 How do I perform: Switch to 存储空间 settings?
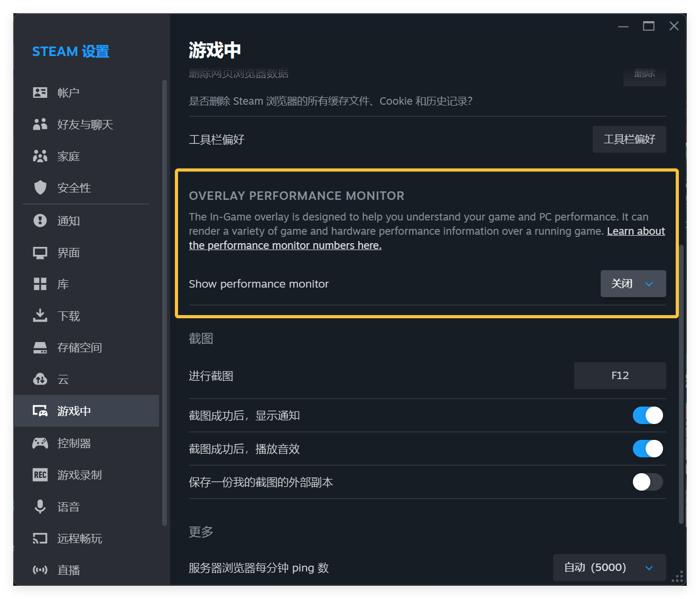point(87,347)
